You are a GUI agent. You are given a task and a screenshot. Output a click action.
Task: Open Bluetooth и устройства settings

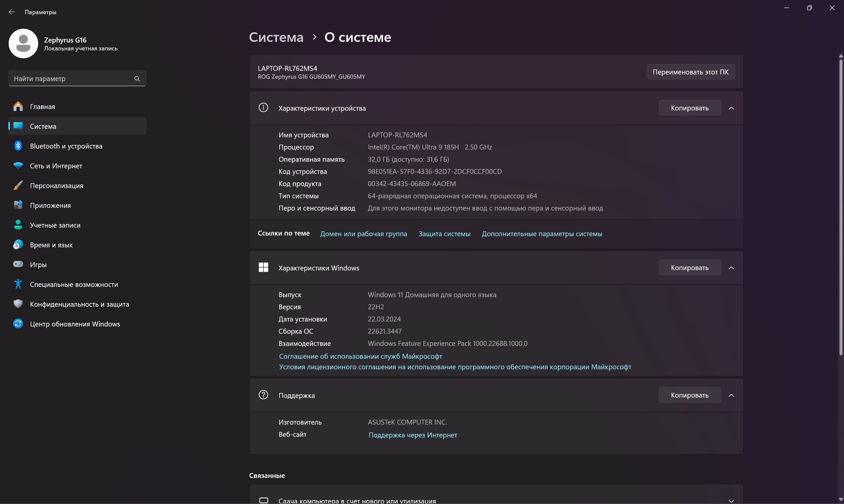77,146
